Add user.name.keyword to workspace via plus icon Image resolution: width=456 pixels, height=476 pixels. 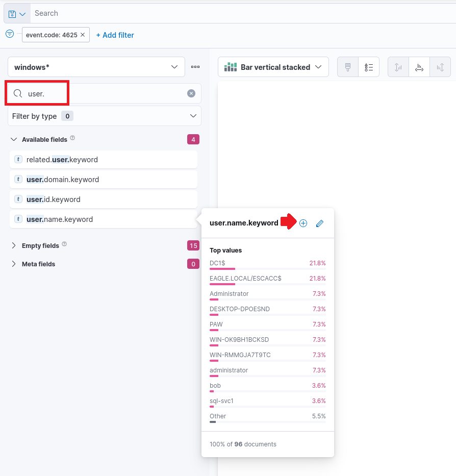pyautogui.click(x=303, y=223)
